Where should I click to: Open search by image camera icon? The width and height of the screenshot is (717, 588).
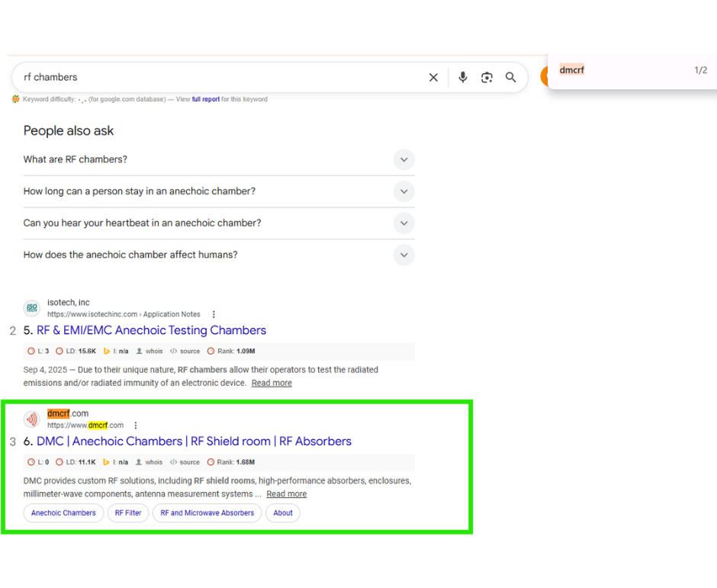click(x=487, y=77)
